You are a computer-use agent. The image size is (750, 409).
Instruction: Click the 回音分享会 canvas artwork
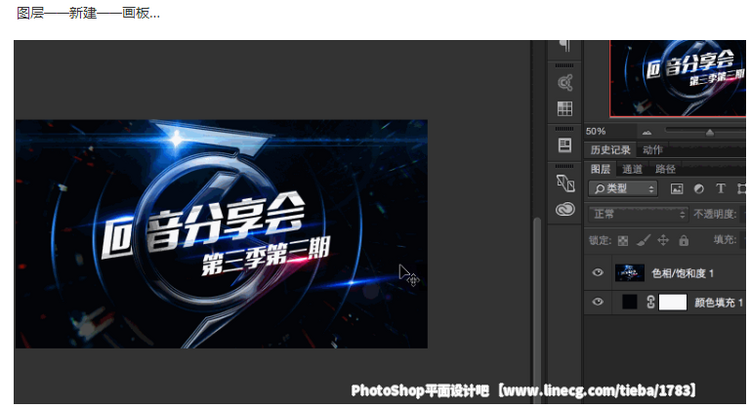tap(221, 234)
